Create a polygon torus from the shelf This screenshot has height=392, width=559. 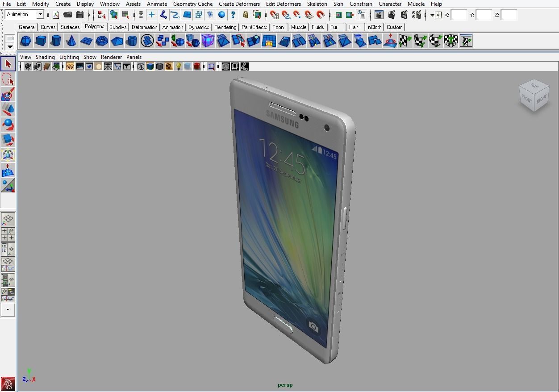tap(101, 41)
